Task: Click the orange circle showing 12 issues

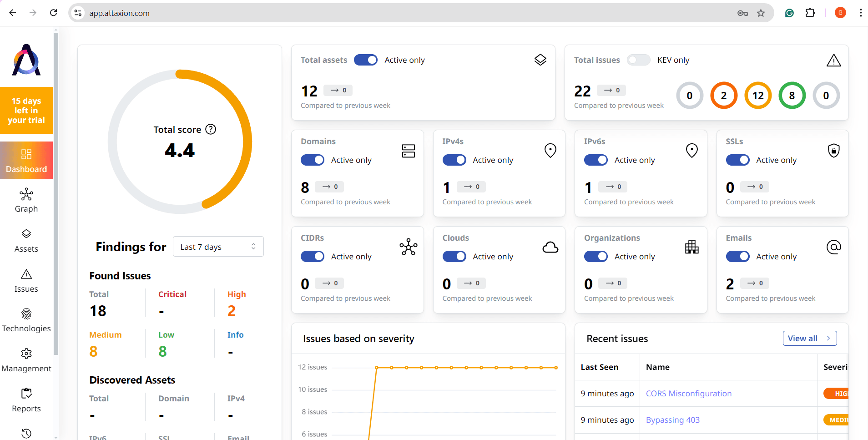Action: (757, 96)
